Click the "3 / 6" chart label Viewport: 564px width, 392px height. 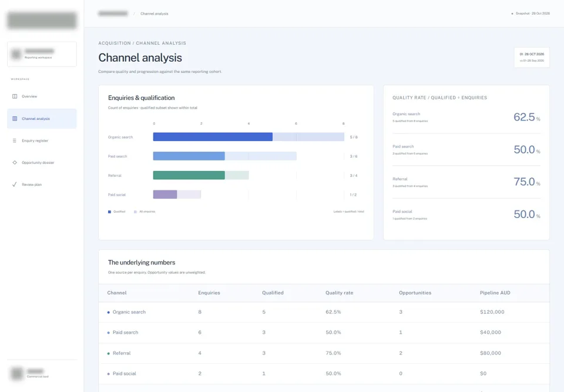(x=354, y=156)
